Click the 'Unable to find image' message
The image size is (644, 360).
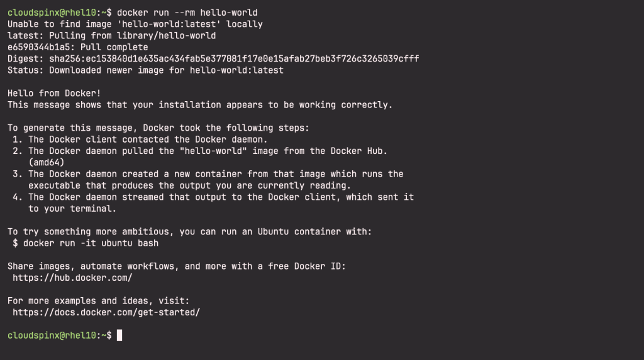pyautogui.click(x=135, y=25)
